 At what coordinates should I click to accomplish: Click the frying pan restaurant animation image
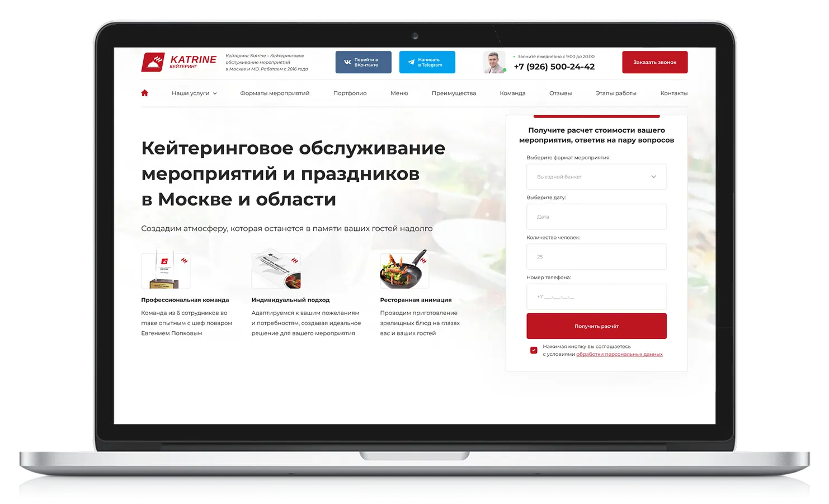tap(404, 271)
